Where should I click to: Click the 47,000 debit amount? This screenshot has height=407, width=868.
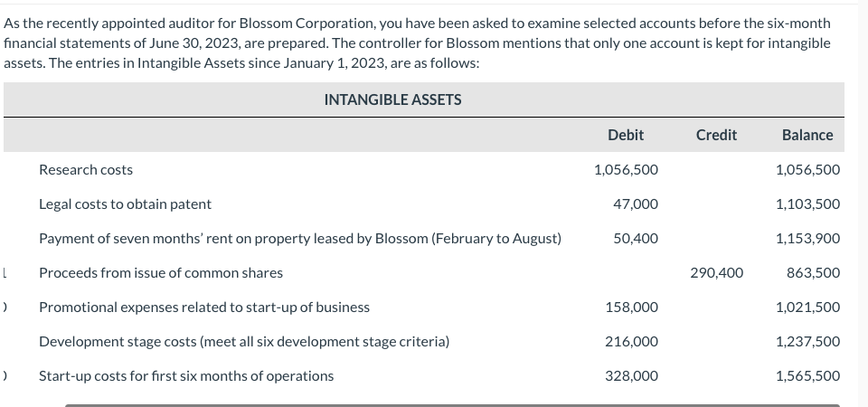[x=636, y=203]
